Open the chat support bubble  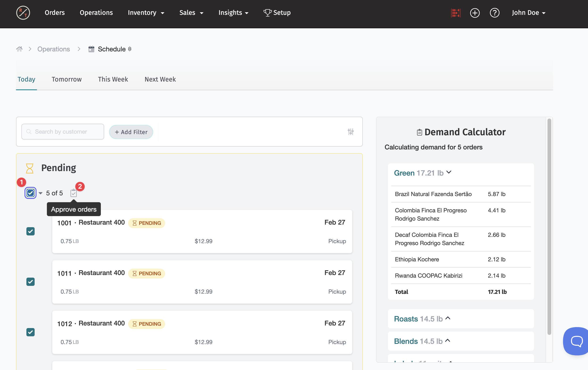577,341
